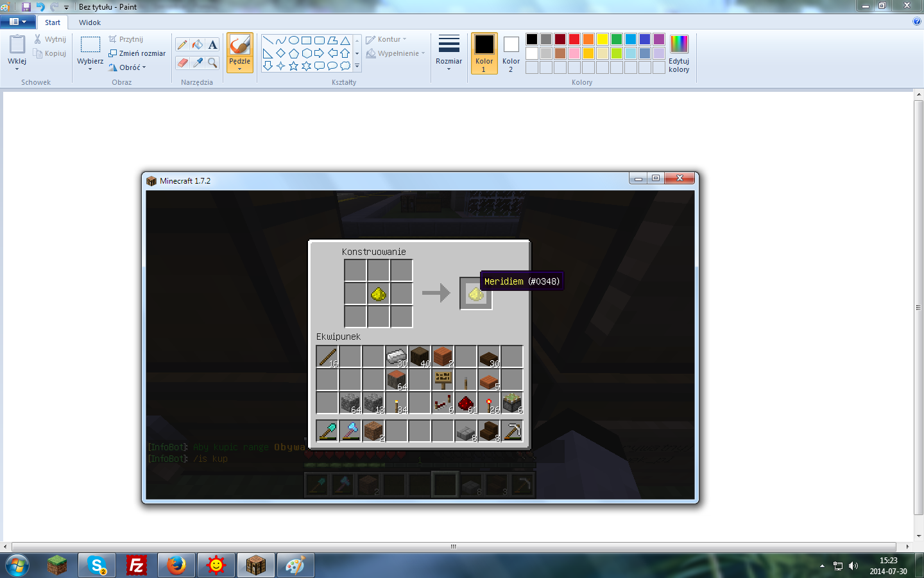The width and height of the screenshot is (924, 578).
Task: Click Kopiuj to copy the selection
Action: tap(50, 53)
